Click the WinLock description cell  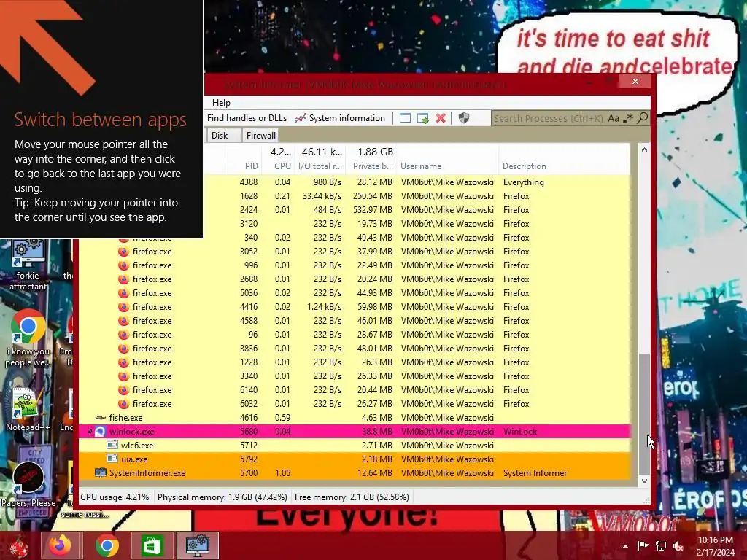[x=519, y=432]
